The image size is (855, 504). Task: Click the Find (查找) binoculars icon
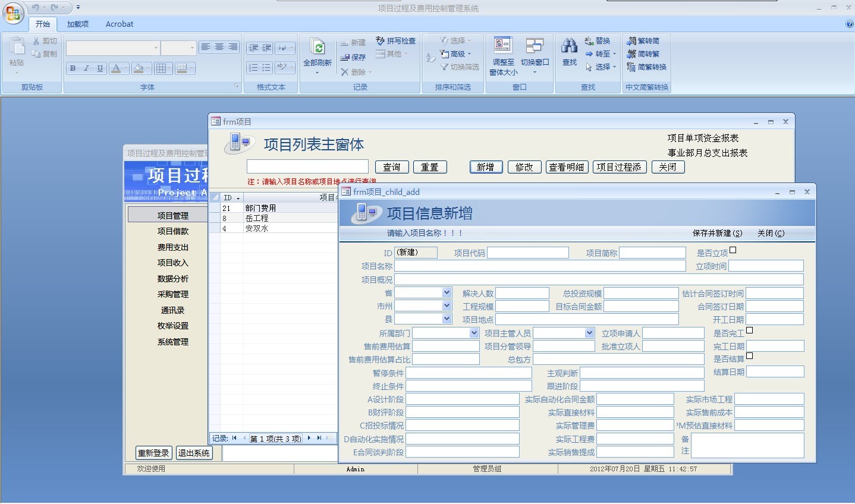570,46
